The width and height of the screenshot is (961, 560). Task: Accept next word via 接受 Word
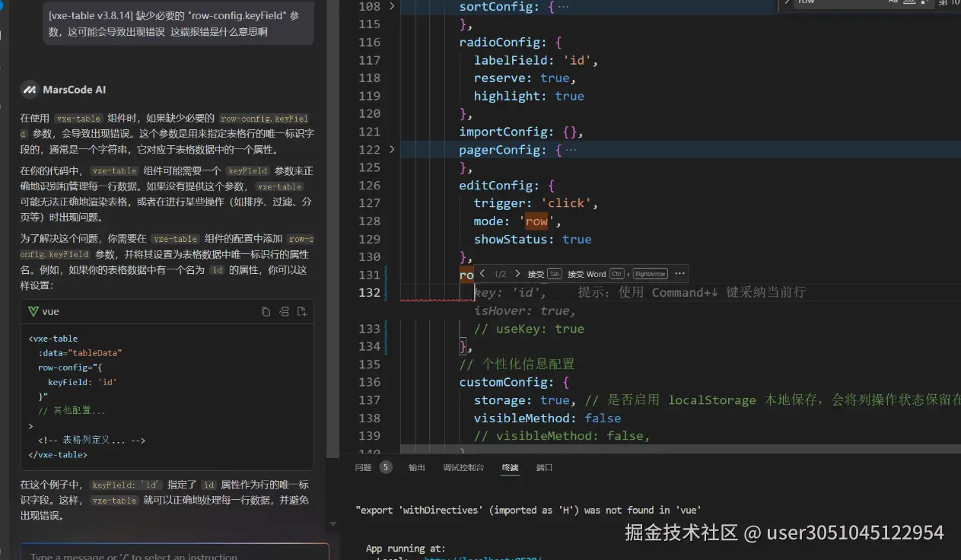click(618, 274)
